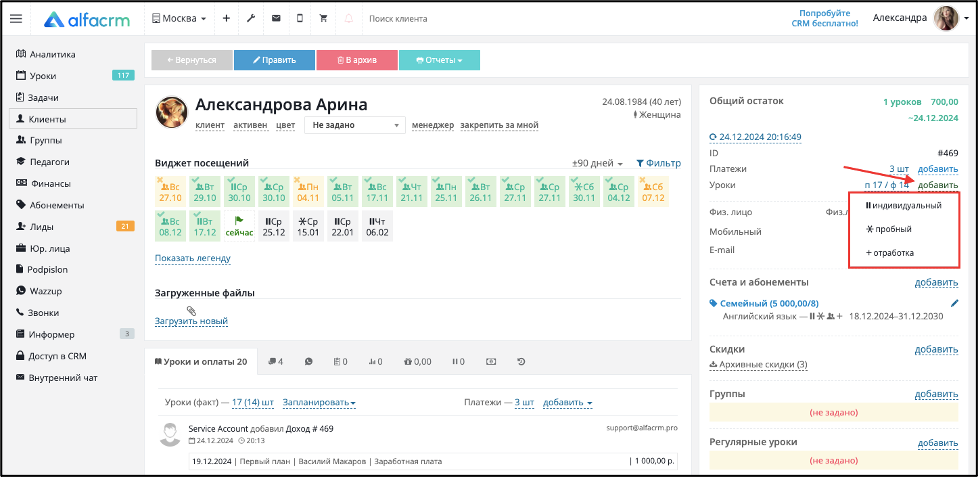The image size is (979, 479).
Task: Open the gift bonus tab 0,00
Action: click(418, 361)
